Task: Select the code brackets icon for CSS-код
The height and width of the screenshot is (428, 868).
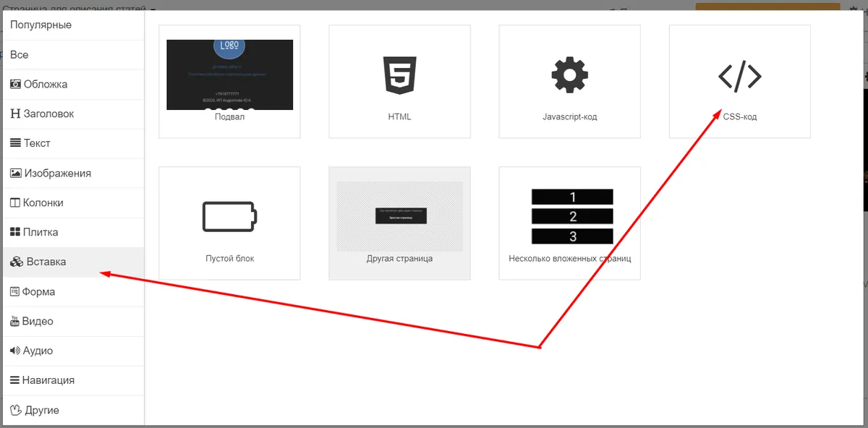Action: [740, 76]
